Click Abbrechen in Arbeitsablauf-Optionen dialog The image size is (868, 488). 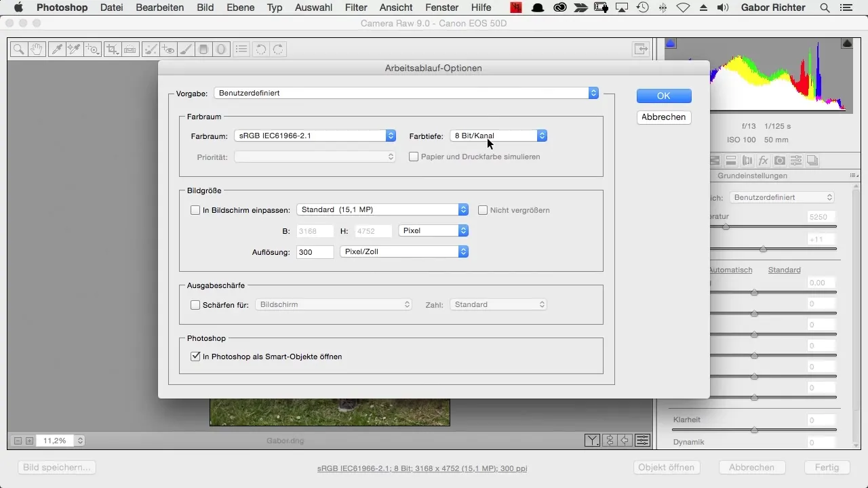click(664, 117)
